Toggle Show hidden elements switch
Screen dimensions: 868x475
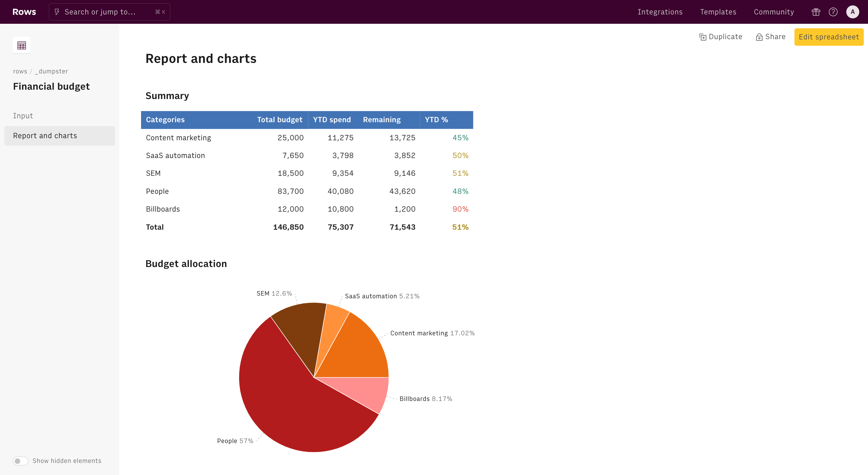coord(20,461)
